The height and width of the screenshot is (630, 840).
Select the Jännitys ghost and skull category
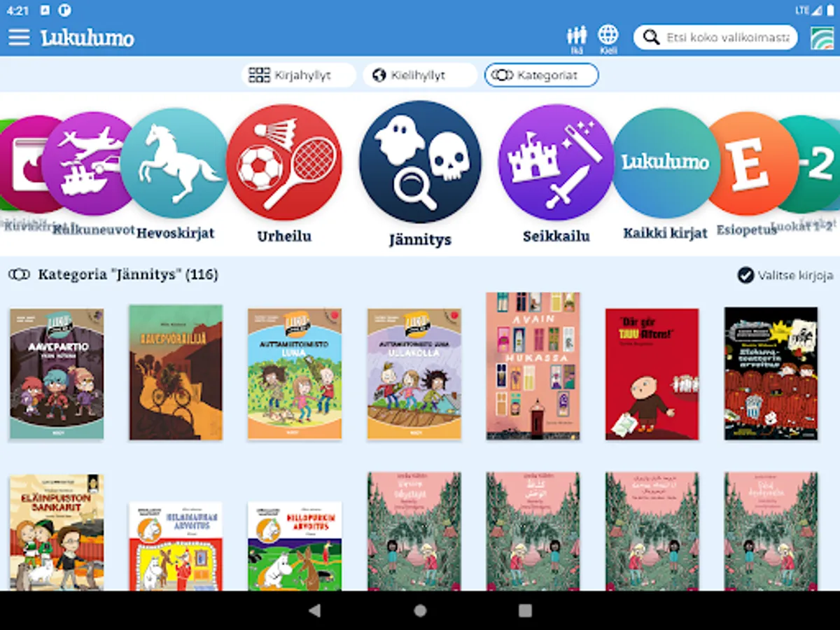(x=420, y=162)
